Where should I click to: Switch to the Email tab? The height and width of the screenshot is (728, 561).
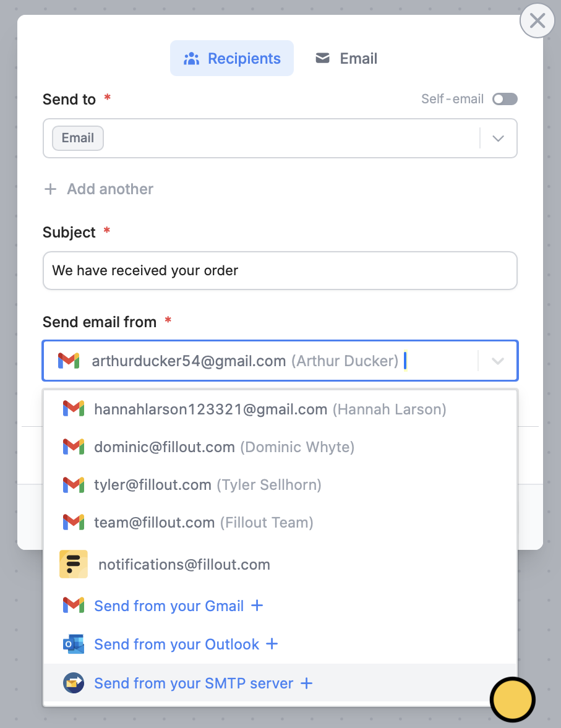click(x=346, y=58)
